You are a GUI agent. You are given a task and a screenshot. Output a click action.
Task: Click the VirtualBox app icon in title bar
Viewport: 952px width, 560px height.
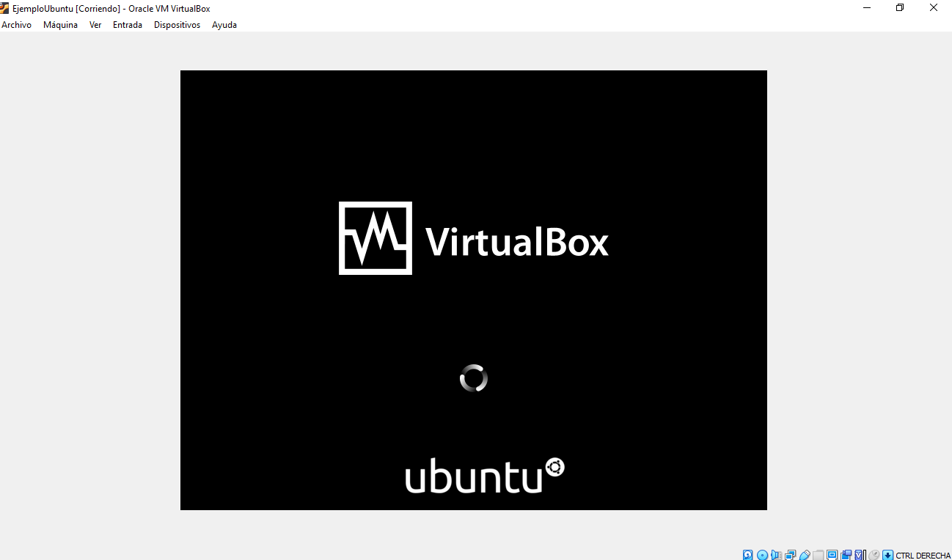[x=4, y=8]
